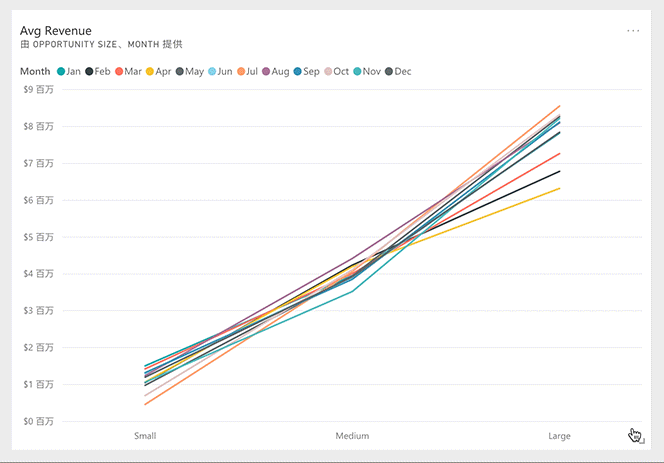Click the May legend marker
The image size is (664, 463).
pyautogui.click(x=180, y=72)
